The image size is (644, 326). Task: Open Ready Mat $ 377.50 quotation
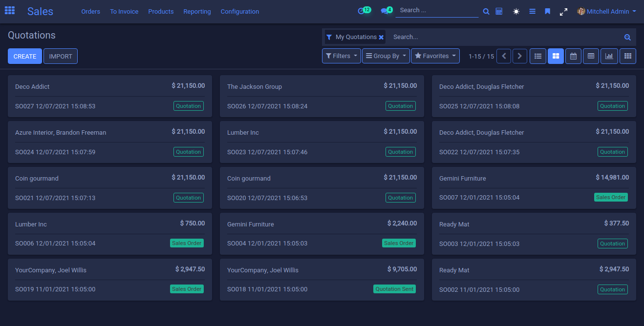534,234
